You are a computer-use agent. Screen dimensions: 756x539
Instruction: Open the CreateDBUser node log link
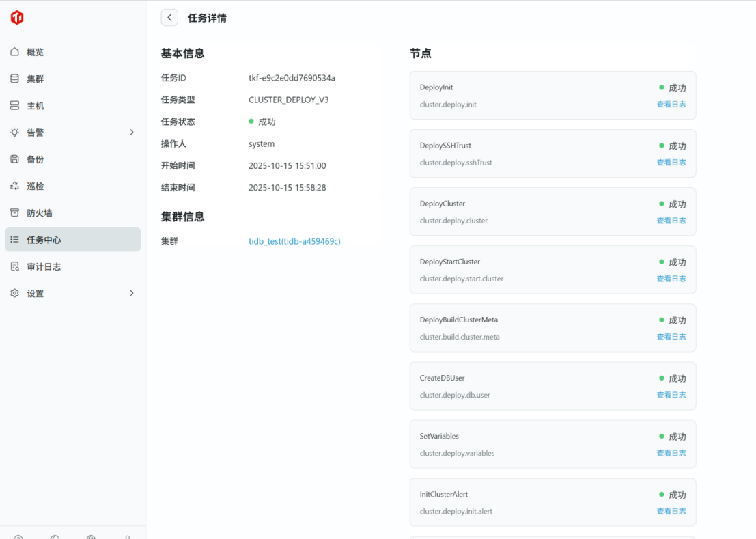pyautogui.click(x=671, y=395)
